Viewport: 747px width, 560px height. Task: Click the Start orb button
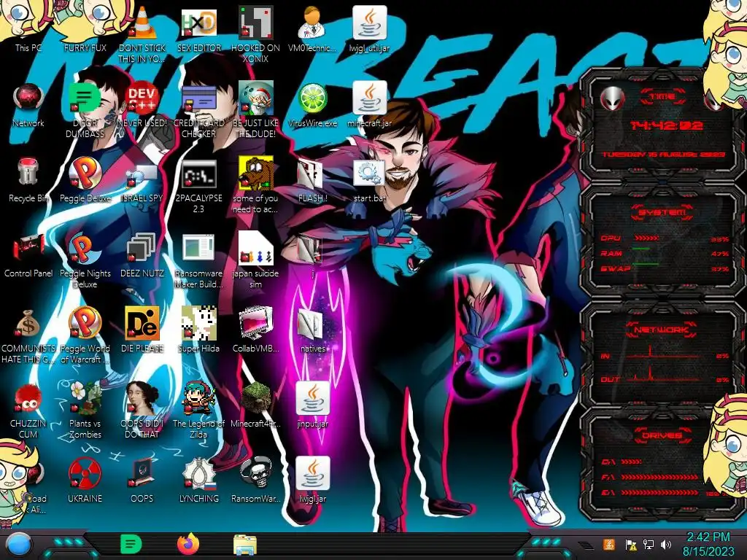click(18, 545)
